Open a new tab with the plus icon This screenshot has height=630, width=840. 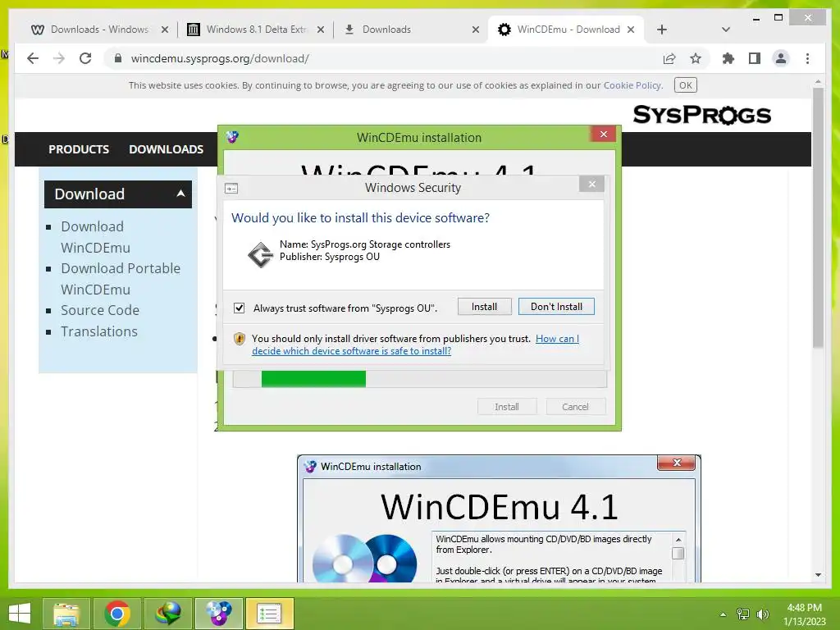point(662,30)
